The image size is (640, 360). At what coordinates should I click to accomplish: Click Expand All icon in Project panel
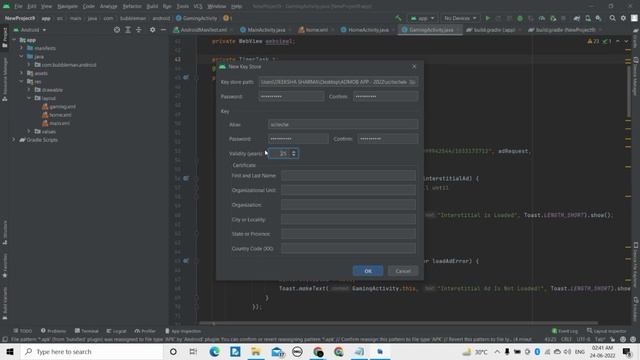(x=128, y=30)
